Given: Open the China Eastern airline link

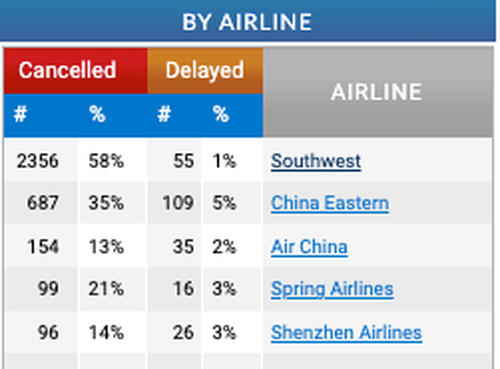Looking at the screenshot, I should (330, 203).
